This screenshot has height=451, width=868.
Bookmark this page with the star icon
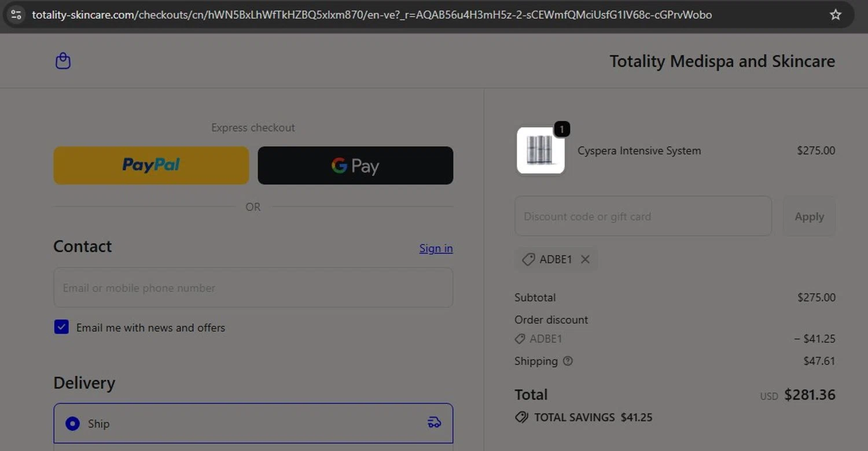coord(835,15)
